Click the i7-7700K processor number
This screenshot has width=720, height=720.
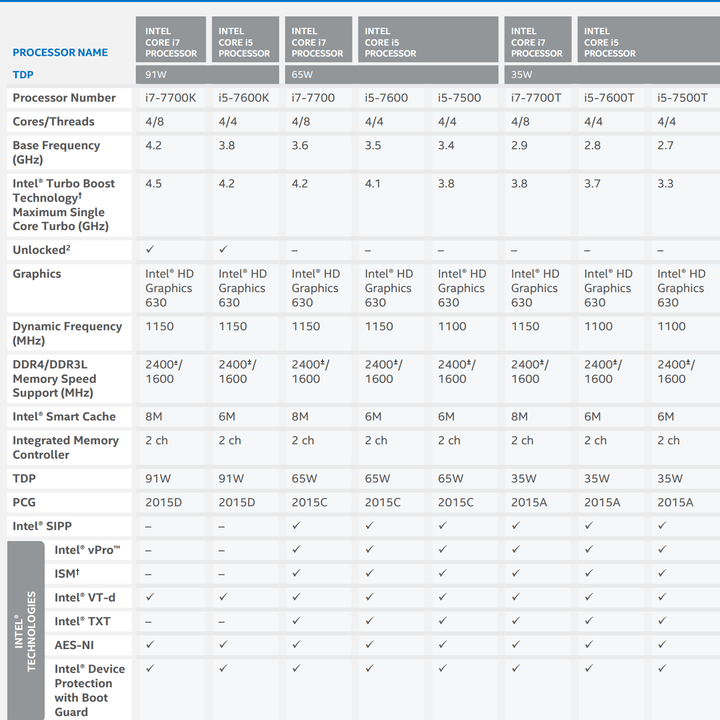point(171,98)
